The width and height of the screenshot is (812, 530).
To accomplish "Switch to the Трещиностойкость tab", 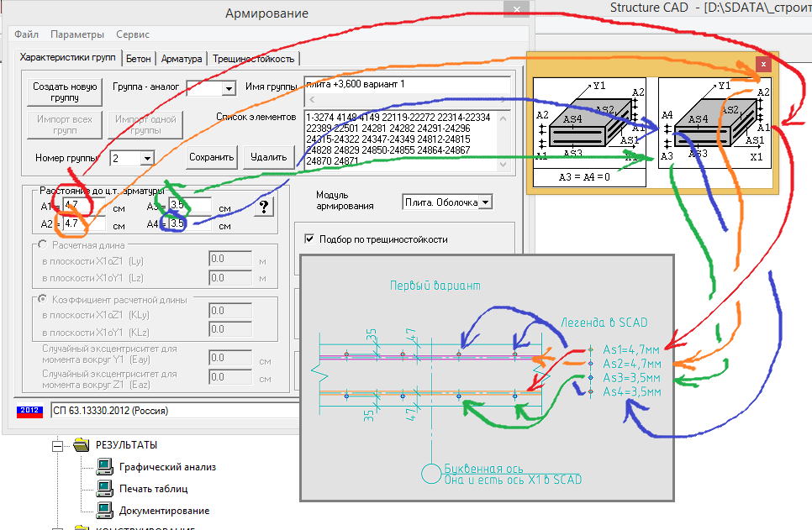I will tap(253, 59).
